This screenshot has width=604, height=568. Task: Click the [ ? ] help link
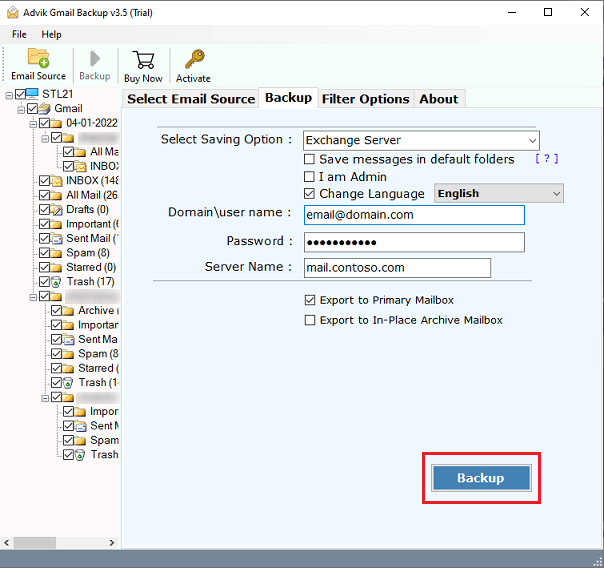click(546, 159)
